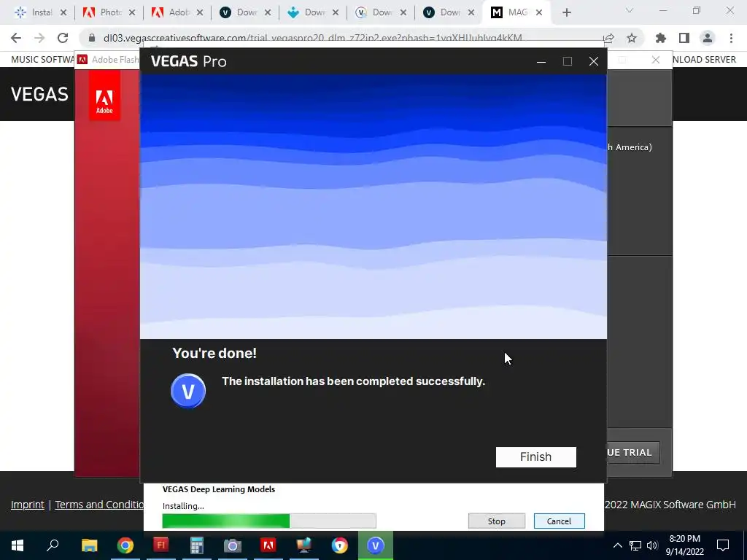
Task: Close the Instal tab
Action: (x=63, y=13)
